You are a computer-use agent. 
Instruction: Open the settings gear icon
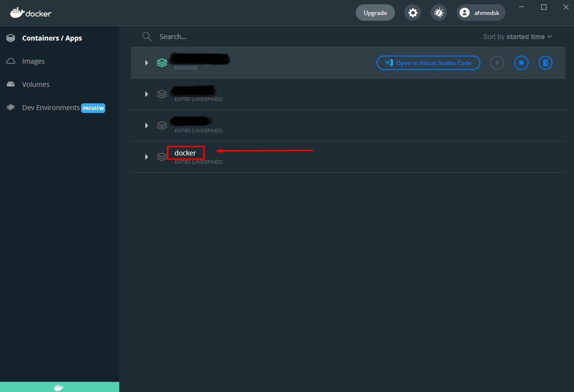tap(413, 13)
